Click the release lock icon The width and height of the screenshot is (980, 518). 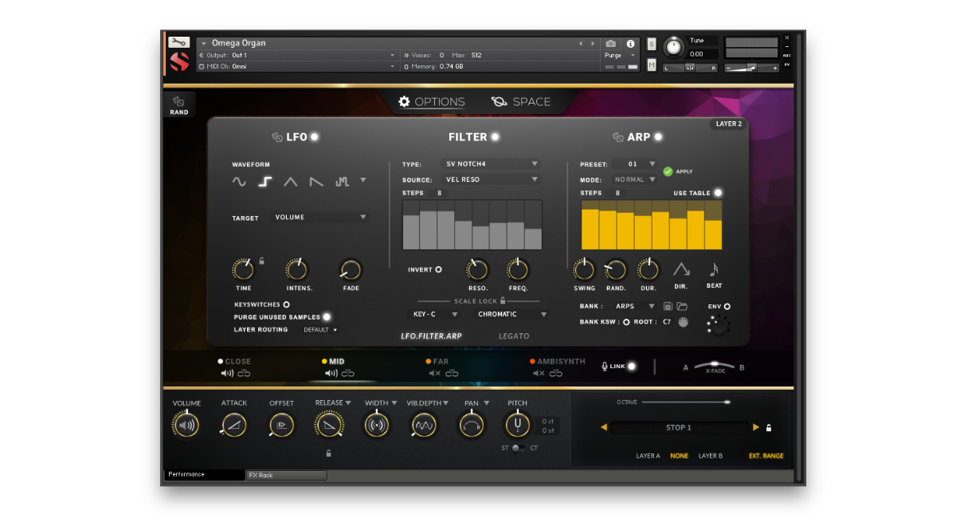coord(329,453)
